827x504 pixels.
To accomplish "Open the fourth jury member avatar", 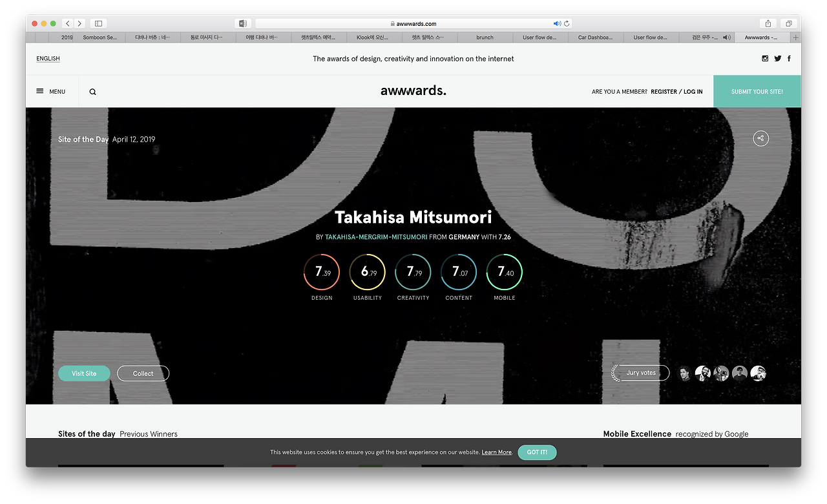I will tap(740, 373).
